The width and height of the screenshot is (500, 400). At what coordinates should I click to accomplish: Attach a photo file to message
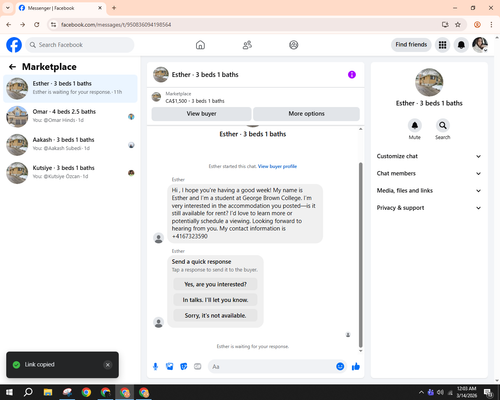click(x=170, y=367)
